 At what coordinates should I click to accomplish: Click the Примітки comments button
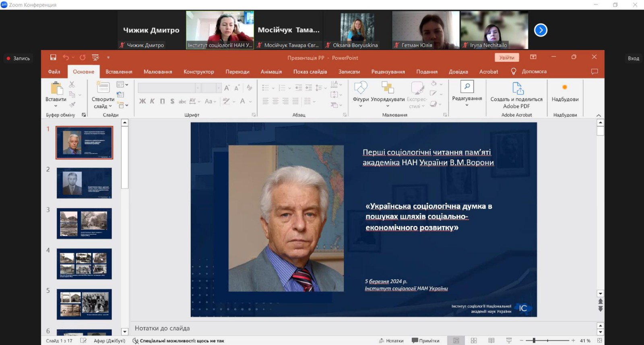[425, 341]
